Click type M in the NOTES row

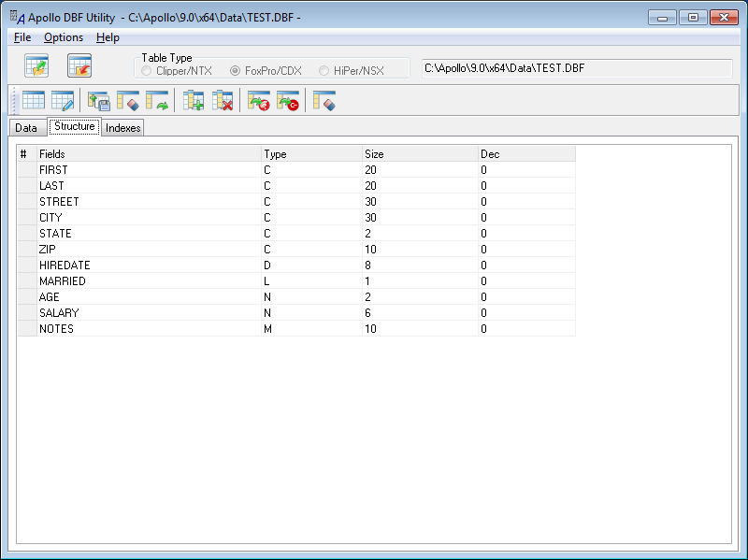pyautogui.click(x=267, y=329)
